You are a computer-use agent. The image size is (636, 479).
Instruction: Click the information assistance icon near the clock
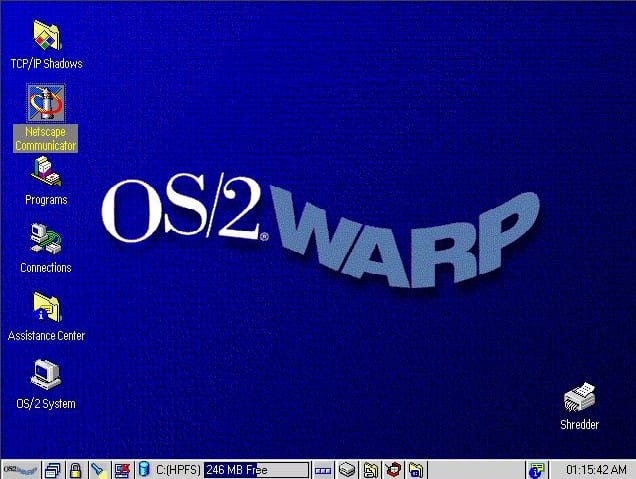point(537,470)
